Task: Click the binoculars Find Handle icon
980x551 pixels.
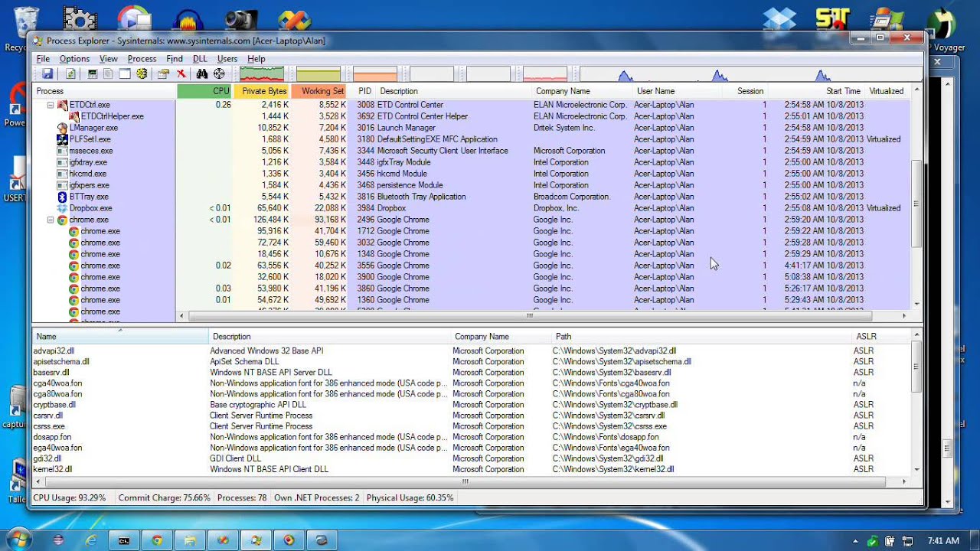Action: 202,74
